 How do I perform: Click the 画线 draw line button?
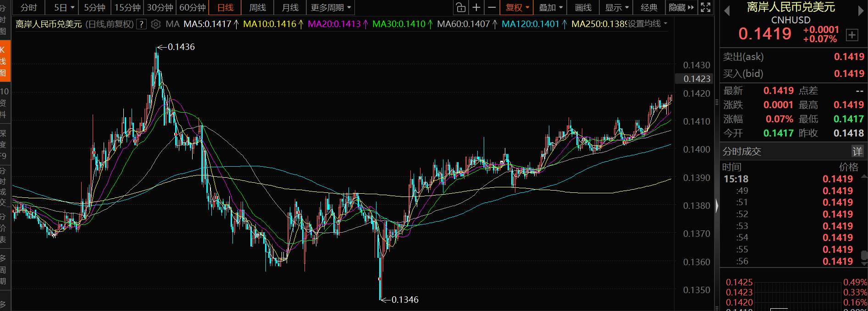(583, 7)
